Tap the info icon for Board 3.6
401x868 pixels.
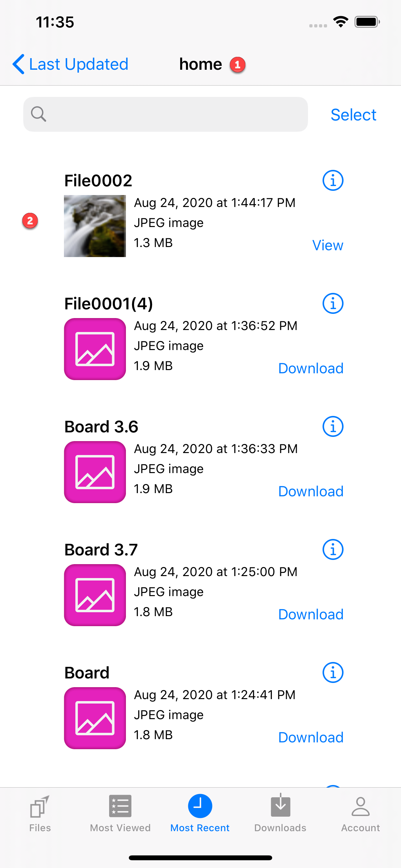(x=333, y=427)
